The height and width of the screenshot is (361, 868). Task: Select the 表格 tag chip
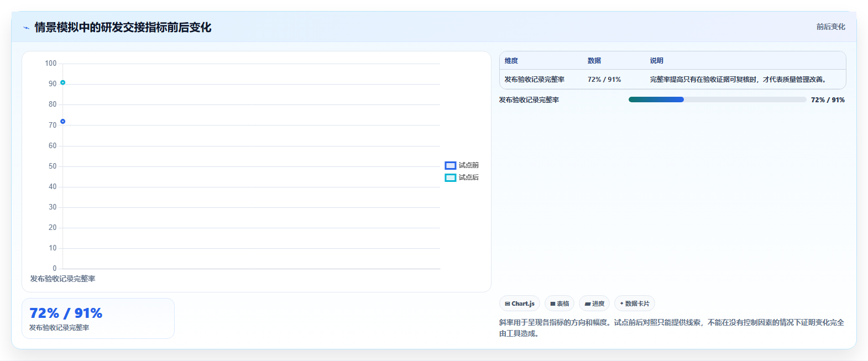pyautogui.click(x=560, y=304)
